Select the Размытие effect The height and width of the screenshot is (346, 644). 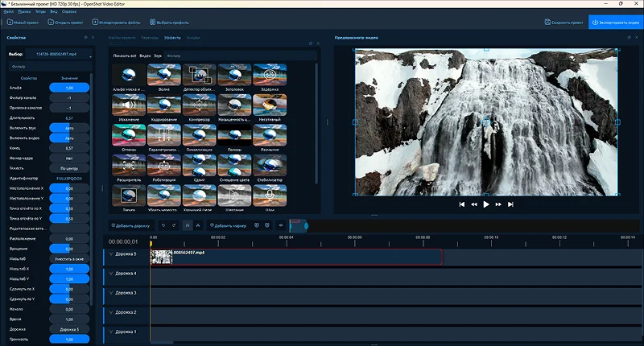tap(270, 135)
